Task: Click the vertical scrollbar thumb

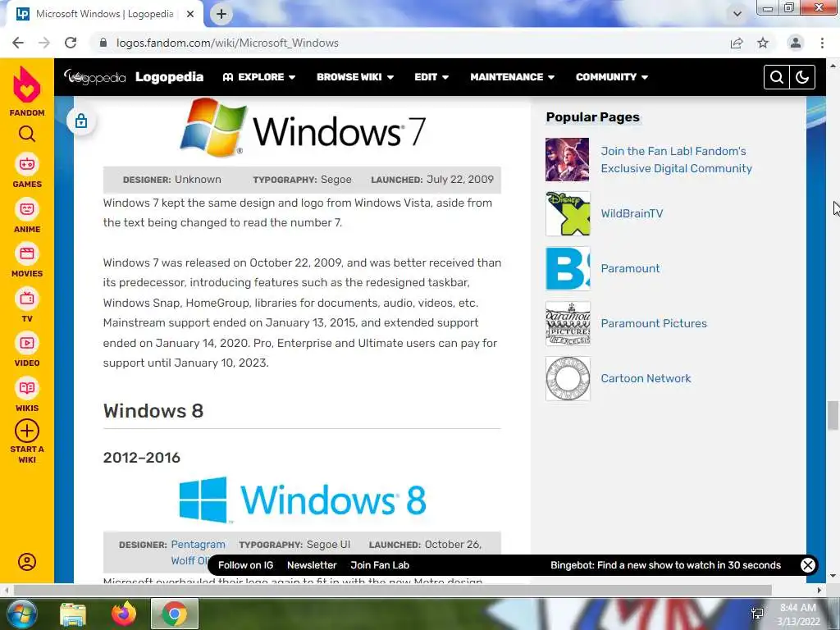Action: click(x=833, y=415)
